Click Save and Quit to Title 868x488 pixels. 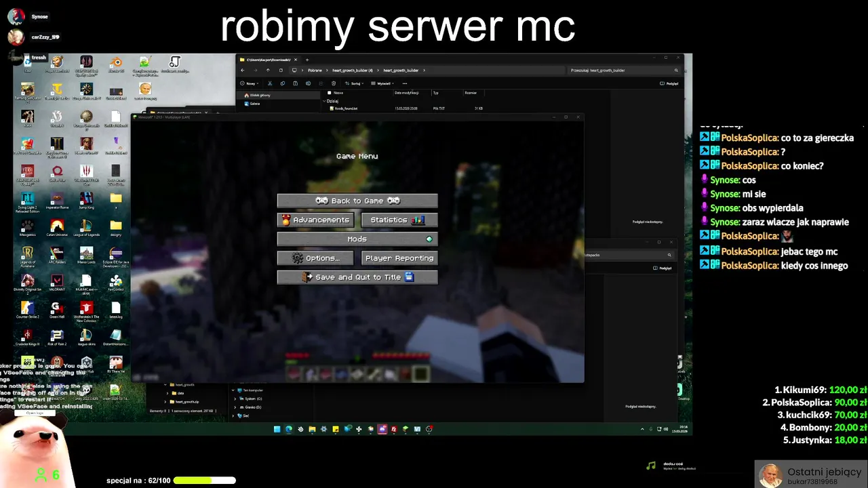(357, 277)
